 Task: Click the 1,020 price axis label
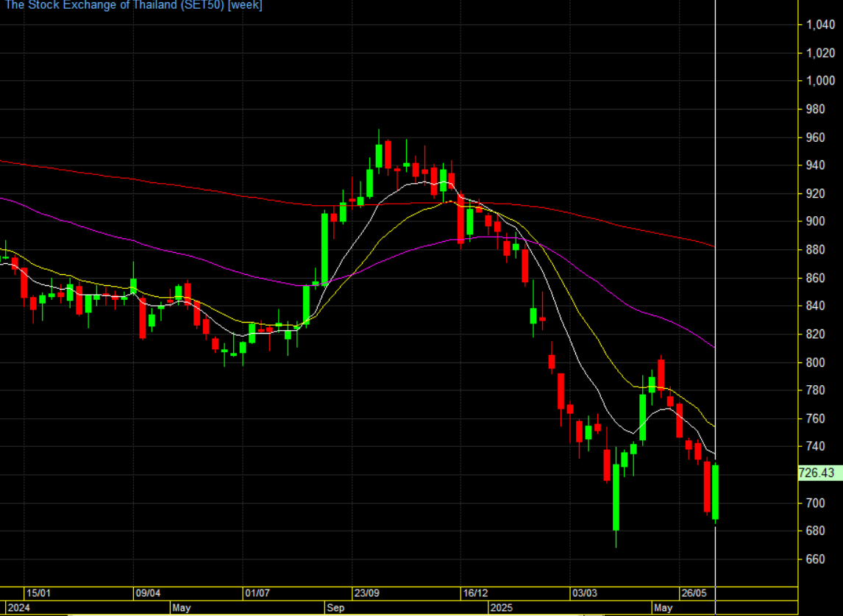[820, 53]
